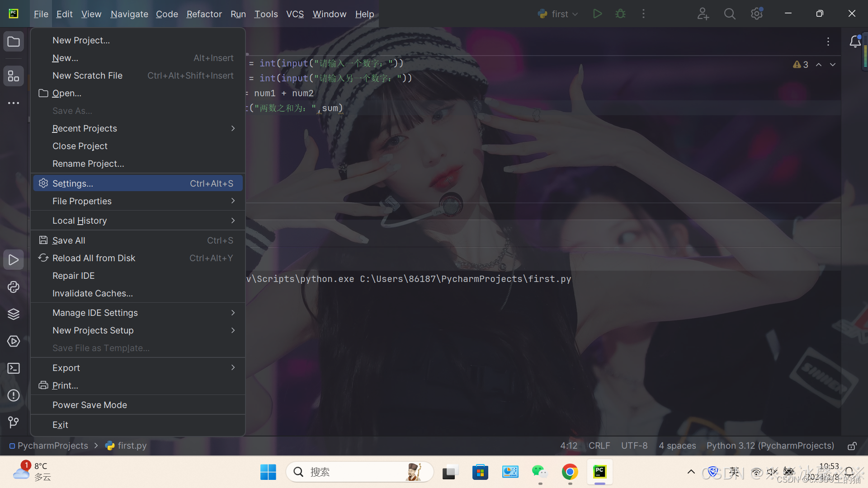
Task: Open the Git version control icon
Action: (14, 422)
